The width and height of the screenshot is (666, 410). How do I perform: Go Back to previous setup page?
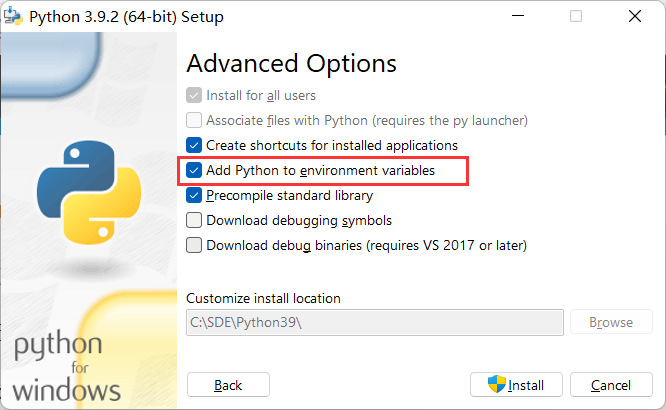point(228,385)
